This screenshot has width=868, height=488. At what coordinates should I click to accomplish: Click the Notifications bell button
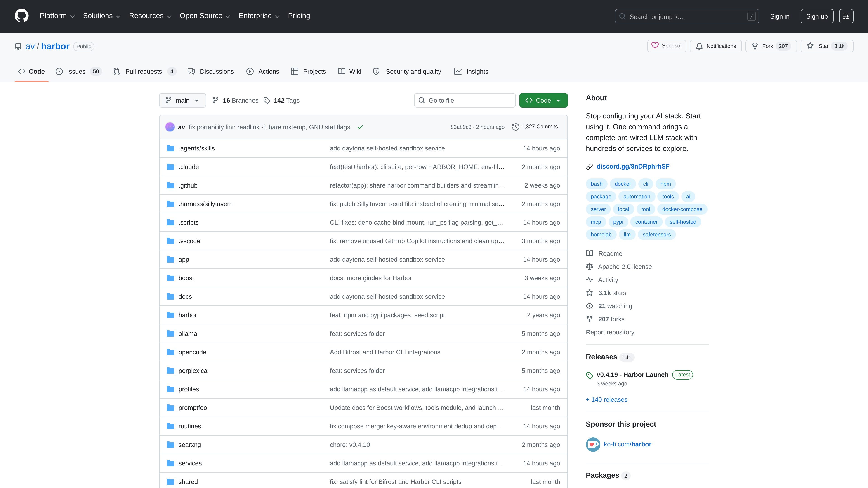click(x=716, y=46)
